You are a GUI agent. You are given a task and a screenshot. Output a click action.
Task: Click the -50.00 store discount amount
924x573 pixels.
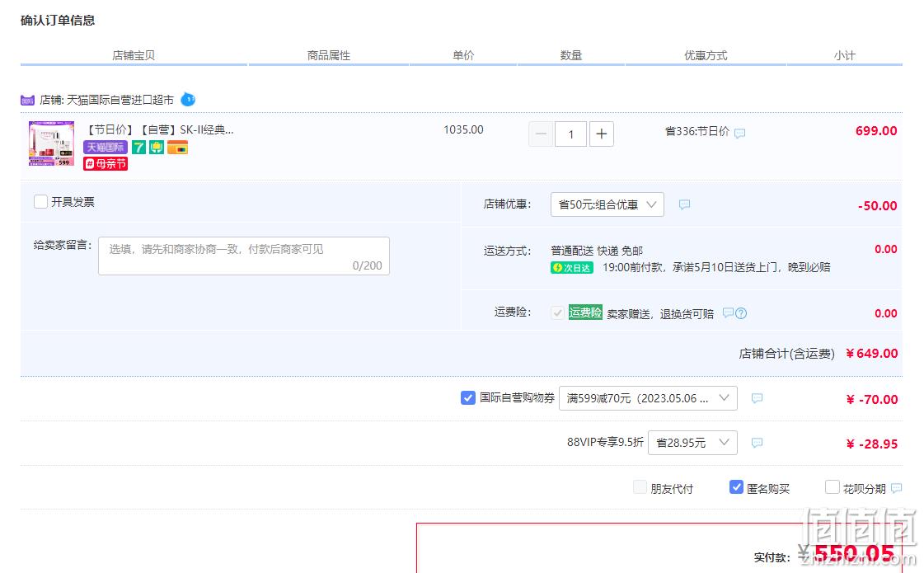coord(878,206)
